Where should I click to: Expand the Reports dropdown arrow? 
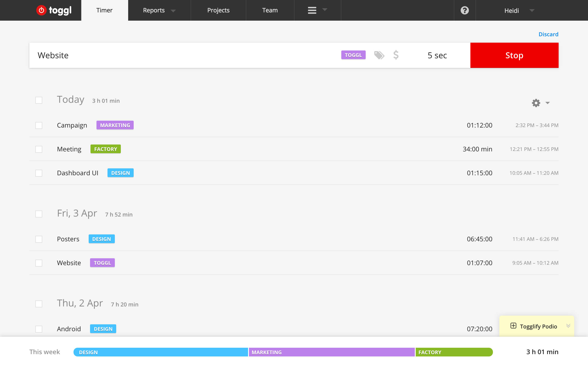[173, 11]
